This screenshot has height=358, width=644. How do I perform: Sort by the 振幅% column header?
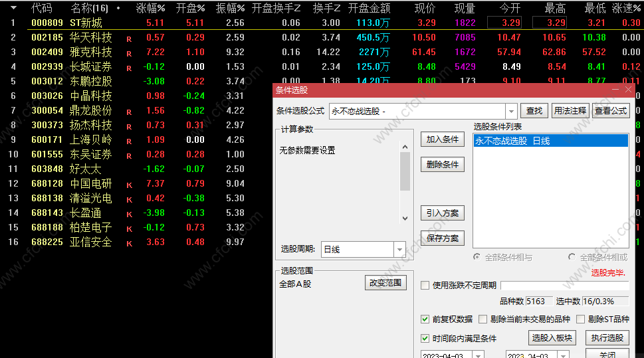(230, 8)
